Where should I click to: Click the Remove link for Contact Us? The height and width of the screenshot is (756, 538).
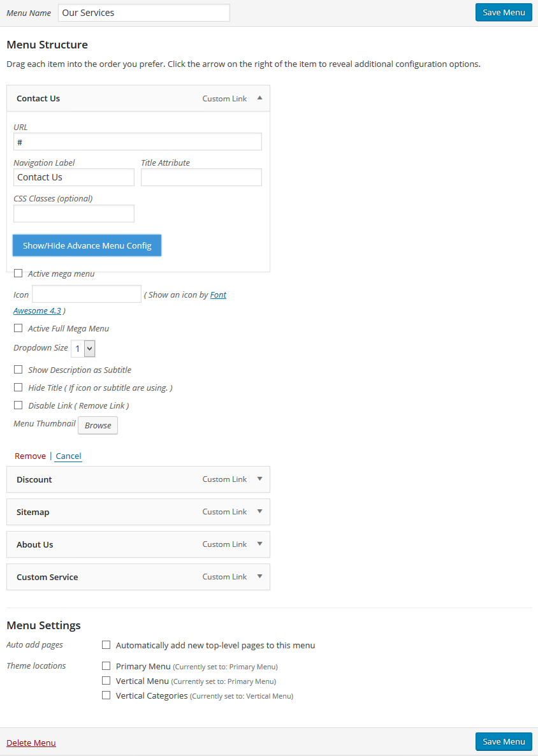click(x=30, y=456)
